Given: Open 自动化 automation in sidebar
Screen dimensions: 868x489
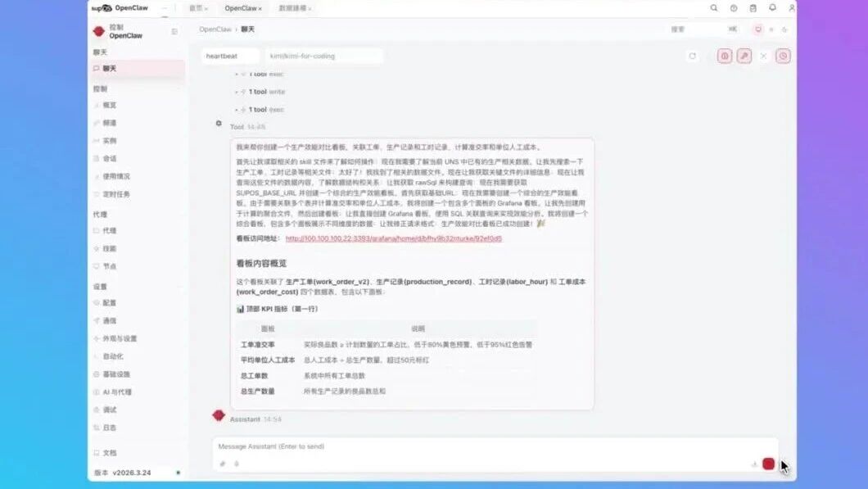Looking at the screenshot, I should click(x=137, y=356).
